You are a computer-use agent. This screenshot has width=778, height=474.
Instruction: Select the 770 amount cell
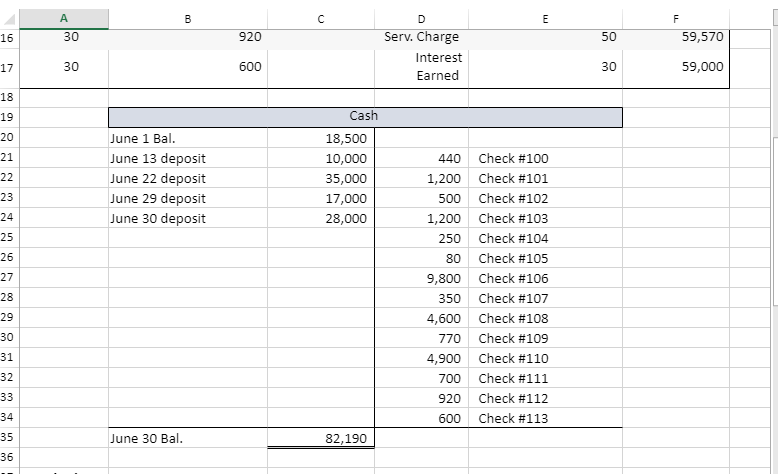(421, 338)
